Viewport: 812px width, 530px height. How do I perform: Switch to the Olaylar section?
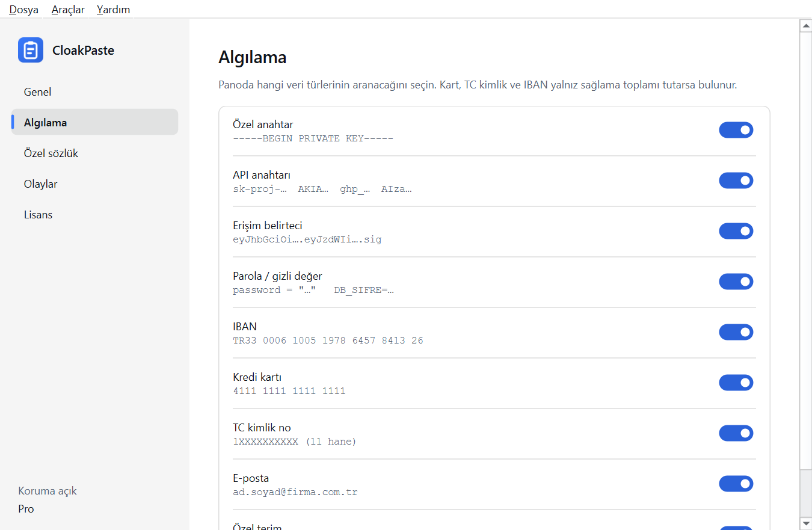(x=95, y=183)
